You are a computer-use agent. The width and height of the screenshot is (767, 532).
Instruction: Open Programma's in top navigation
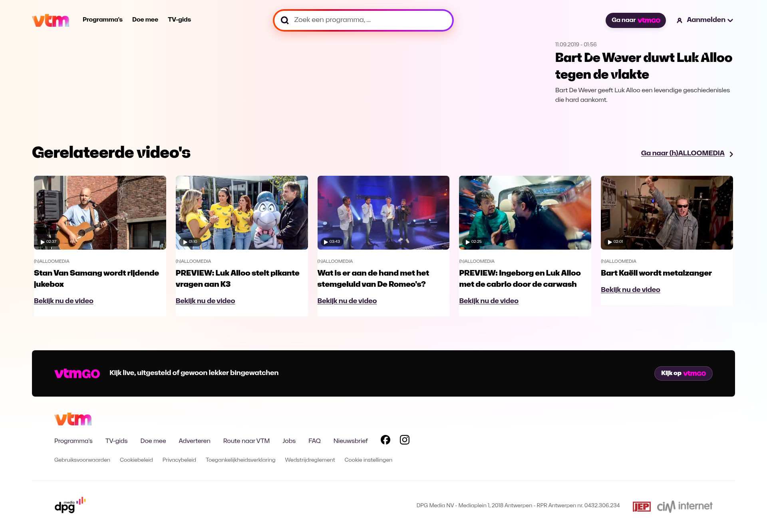click(102, 20)
